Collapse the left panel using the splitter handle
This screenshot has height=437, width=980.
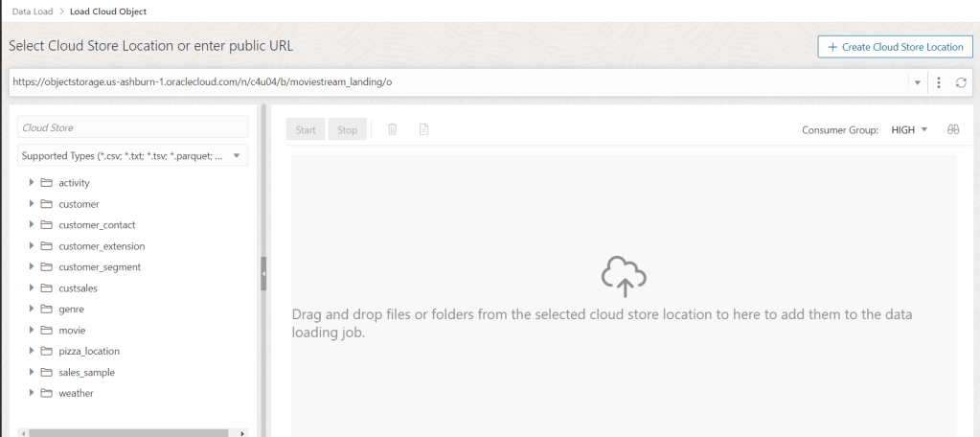tap(263, 273)
